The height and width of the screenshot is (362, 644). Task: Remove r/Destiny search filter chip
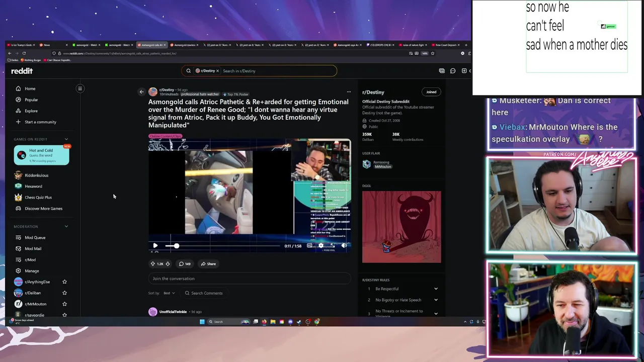[217, 71]
